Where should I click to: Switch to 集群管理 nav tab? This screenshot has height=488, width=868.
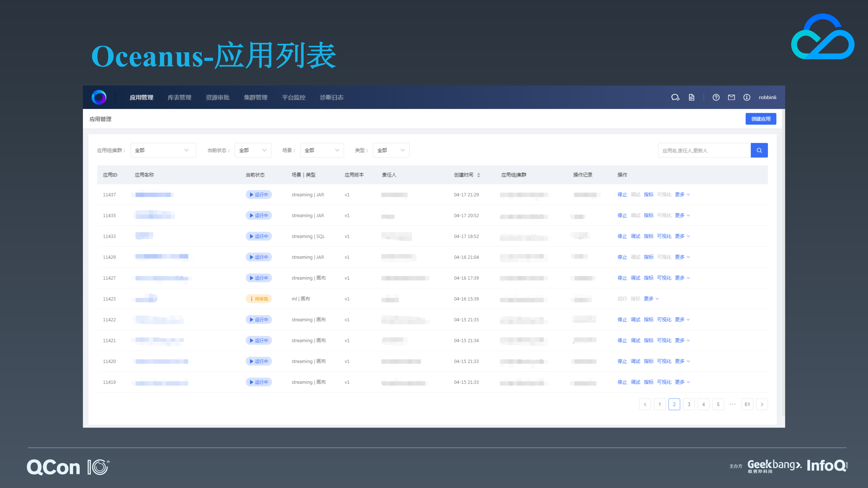coord(256,97)
